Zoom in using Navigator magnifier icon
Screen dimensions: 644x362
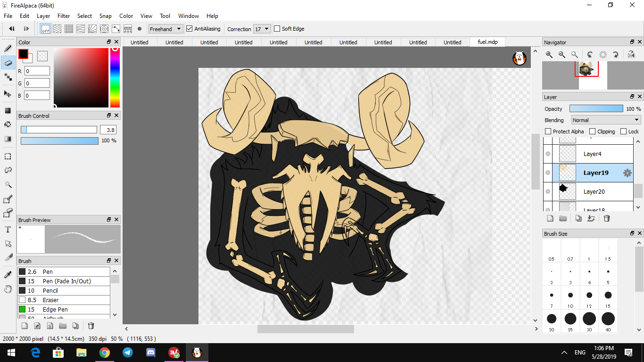click(549, 55)
